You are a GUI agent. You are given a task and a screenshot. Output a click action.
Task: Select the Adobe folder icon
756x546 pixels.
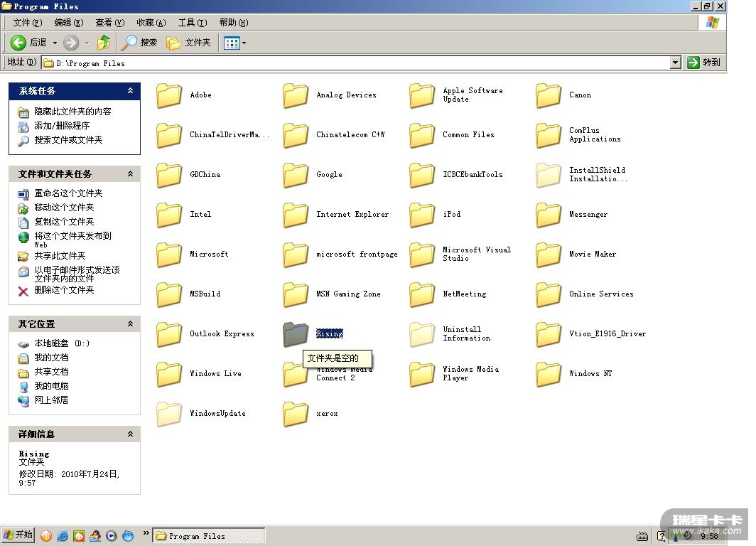(x=169, y=95)
